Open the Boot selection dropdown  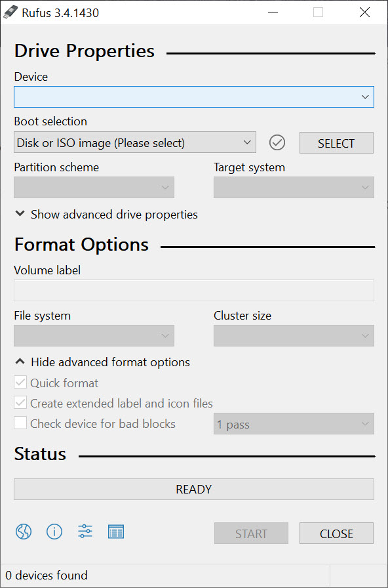click(x=135, y=142)
